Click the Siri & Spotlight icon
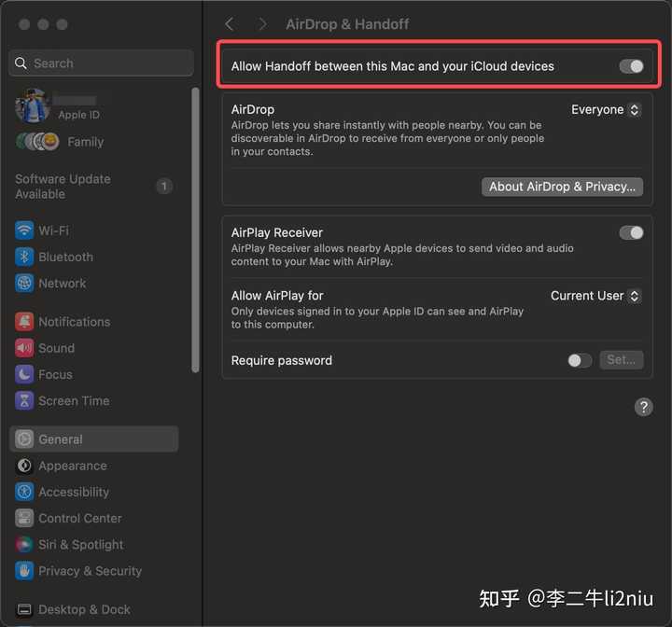The image size is (672, 627). pos(24,545)
